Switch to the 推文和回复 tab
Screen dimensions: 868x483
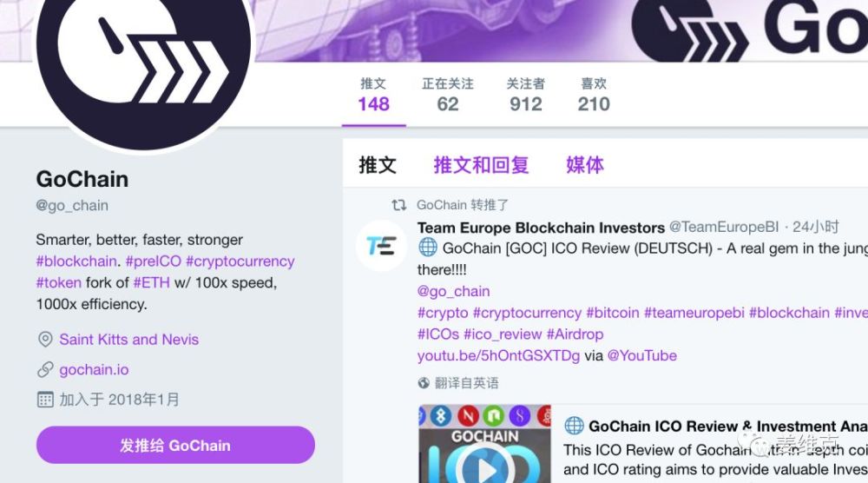point(481,165)
